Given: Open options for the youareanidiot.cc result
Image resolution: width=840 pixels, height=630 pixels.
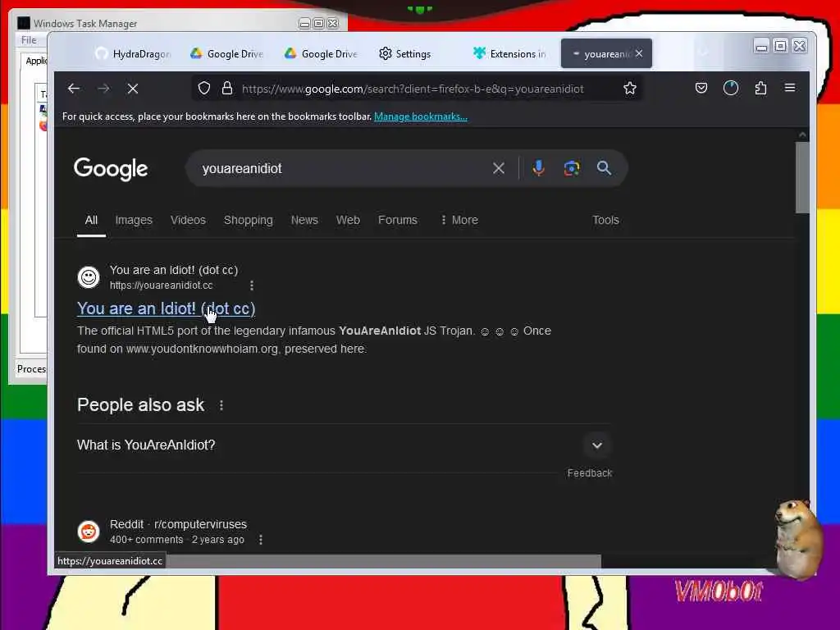Looking at the screenshot, I should click(252, 285).
